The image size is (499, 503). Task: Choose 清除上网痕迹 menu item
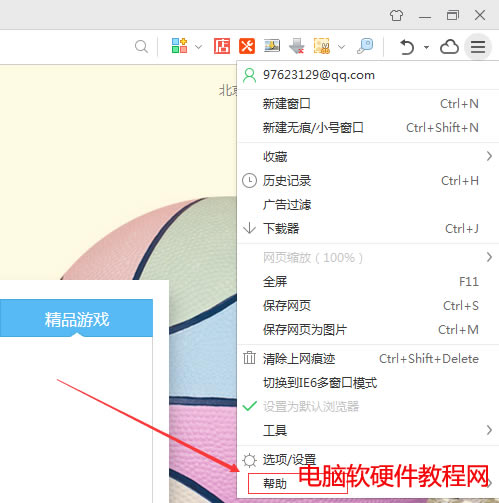pos(368,359)
